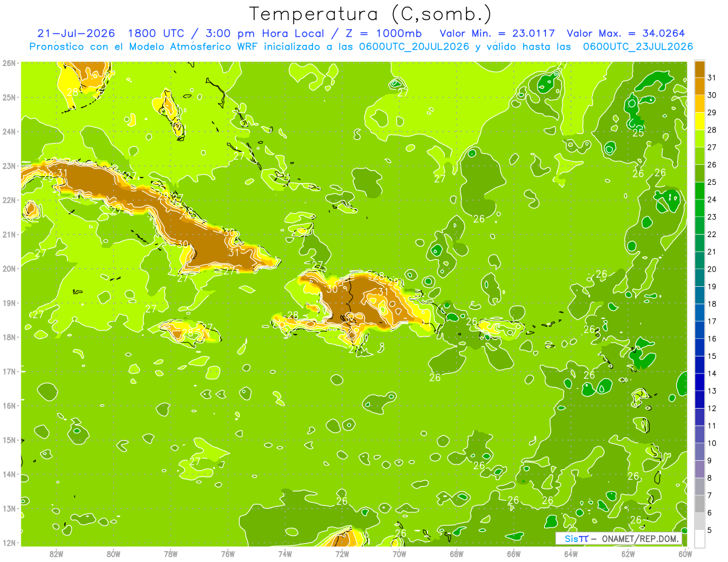Click the colorbar label "20"

712,269
